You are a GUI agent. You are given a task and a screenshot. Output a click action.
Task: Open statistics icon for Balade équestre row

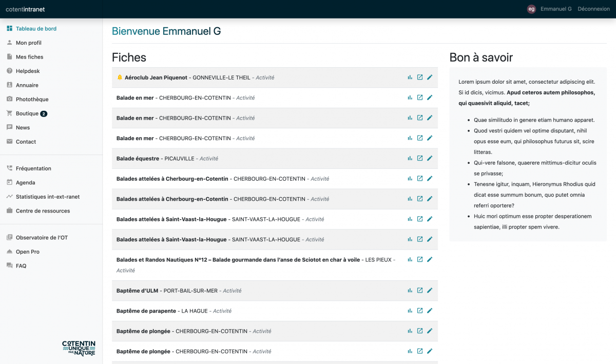[x=410, y=158]
